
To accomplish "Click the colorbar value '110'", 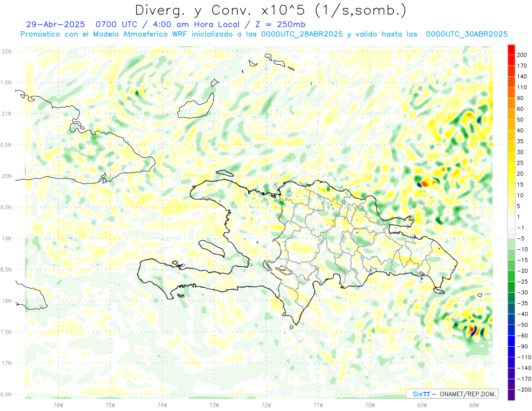I will (x=522, y=87).
